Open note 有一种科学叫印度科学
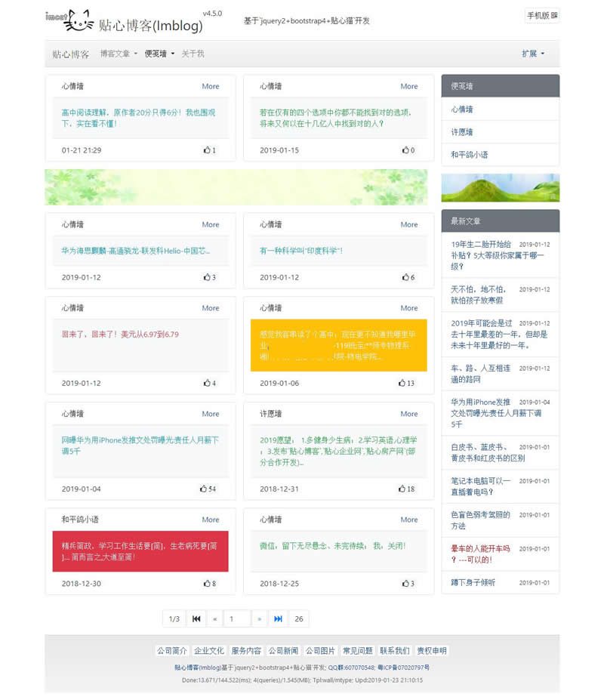Screen dimensions: 604x700 [x=301, y=251]
